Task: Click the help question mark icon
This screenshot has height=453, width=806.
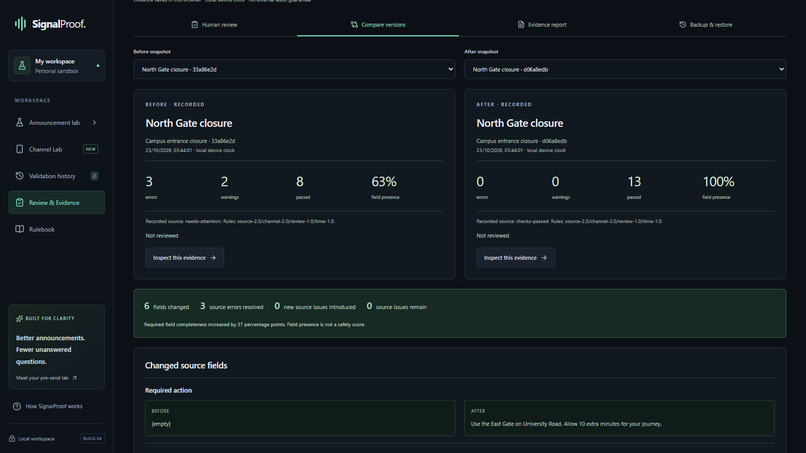Action: coord(17,406)
